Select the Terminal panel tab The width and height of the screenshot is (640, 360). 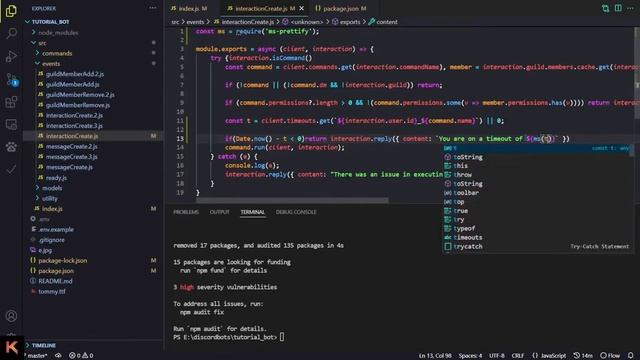pos(253,212)
